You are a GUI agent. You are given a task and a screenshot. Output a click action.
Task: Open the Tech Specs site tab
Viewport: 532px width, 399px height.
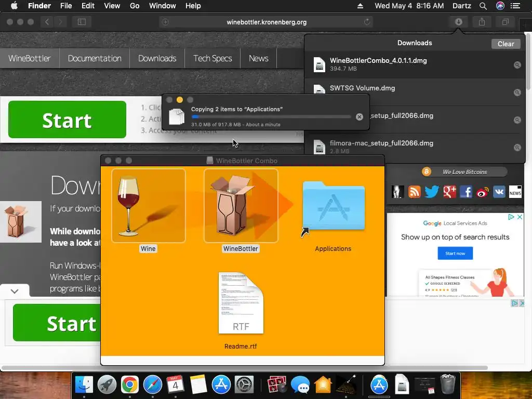(x=212, y=58)
